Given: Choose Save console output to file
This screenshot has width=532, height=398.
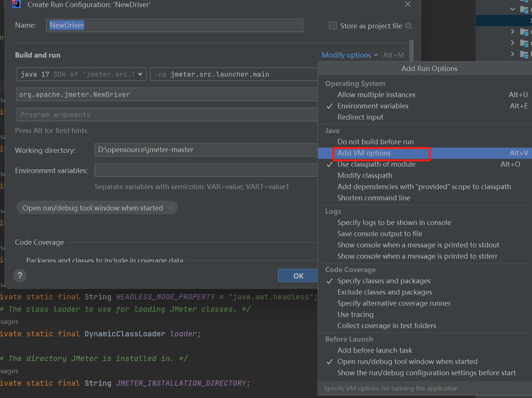Looking at the screenshot, I should [x=425, y=234].
